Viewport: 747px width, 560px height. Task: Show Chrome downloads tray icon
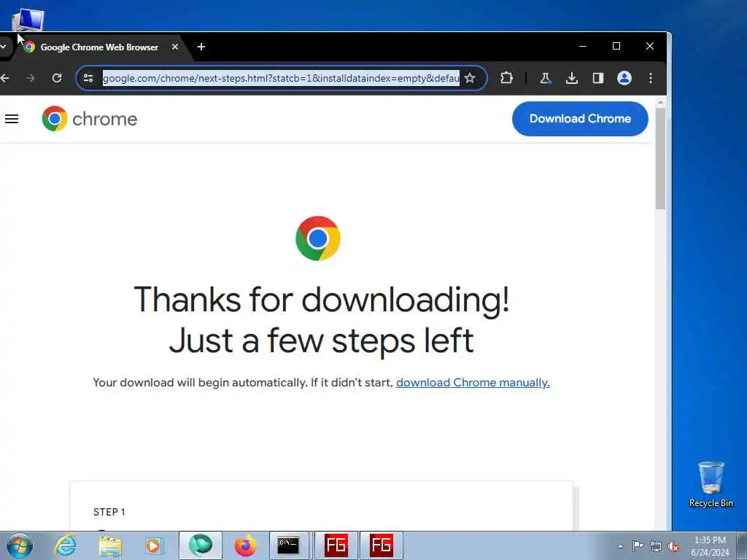(x=572, y=78)
